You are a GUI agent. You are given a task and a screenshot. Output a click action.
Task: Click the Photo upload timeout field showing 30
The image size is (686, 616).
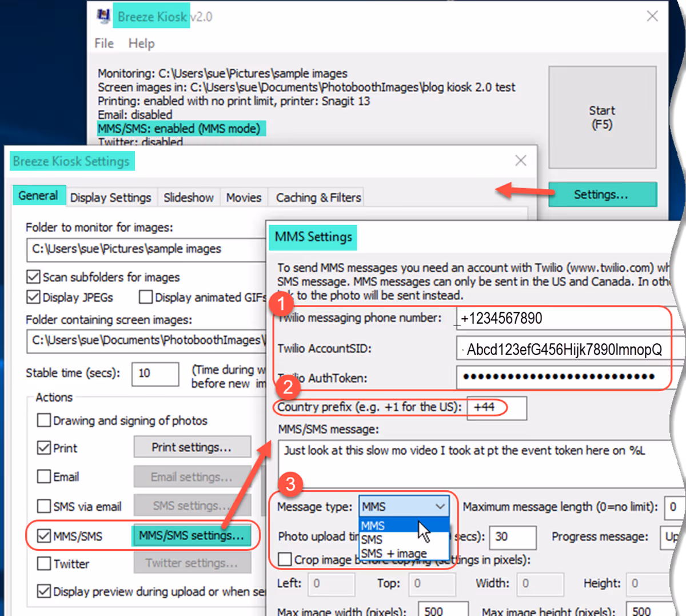tap(513, 537)
